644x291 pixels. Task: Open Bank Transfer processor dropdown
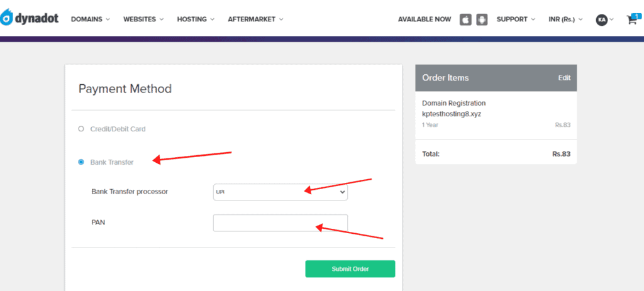coord(280,192)
